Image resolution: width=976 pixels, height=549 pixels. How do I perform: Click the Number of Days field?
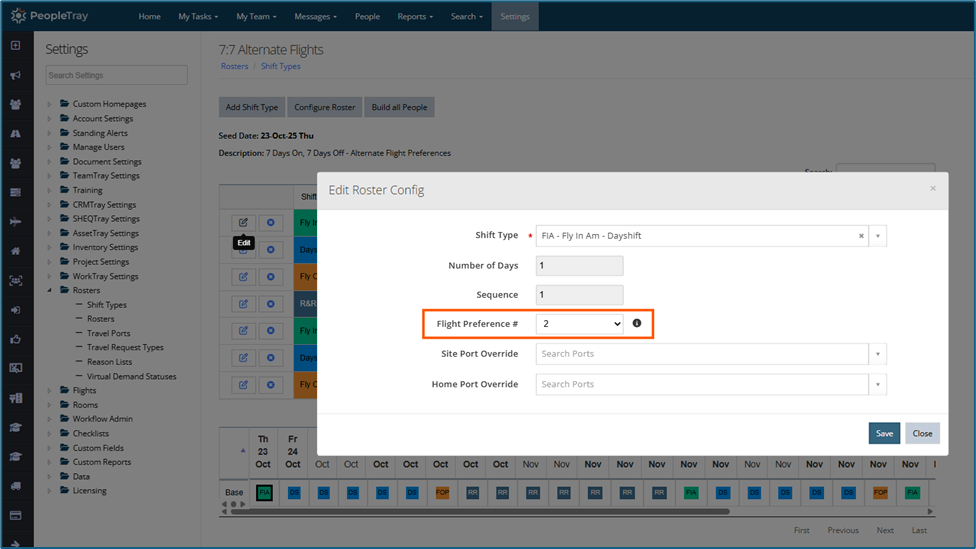[x=580, y=266]
